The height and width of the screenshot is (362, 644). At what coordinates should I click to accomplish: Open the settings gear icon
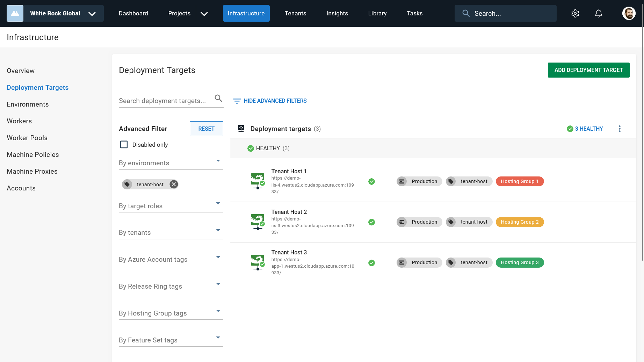(575, 13)
